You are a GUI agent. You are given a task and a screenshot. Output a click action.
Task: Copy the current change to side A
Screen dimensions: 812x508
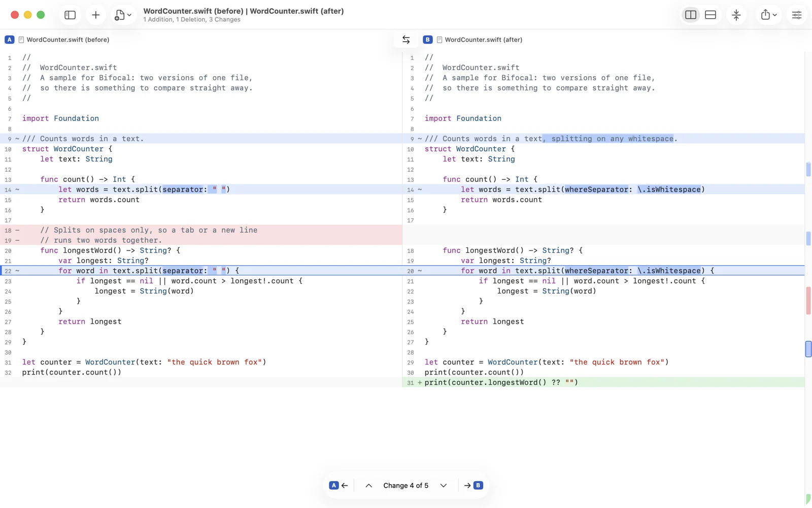click(x=339, y=486)
